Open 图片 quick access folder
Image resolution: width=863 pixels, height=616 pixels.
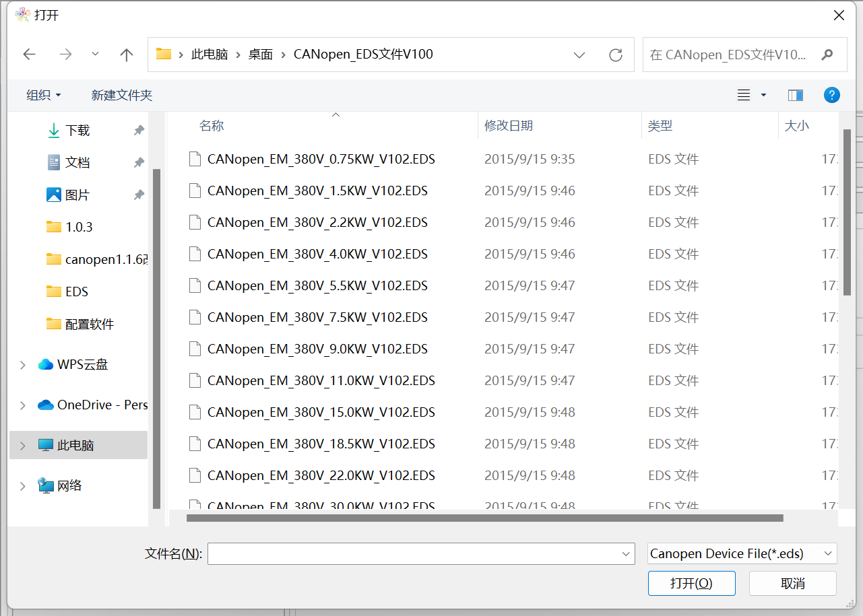[77, 195]
